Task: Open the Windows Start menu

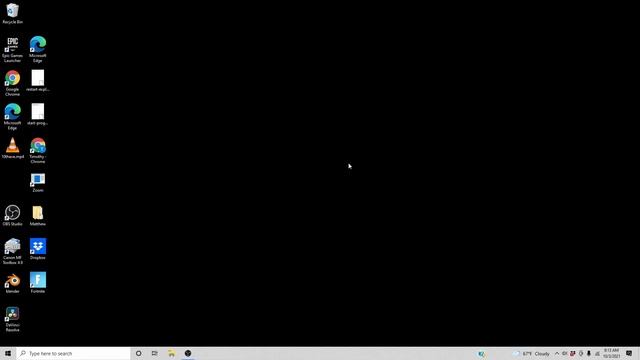Action: pos(8,353)
